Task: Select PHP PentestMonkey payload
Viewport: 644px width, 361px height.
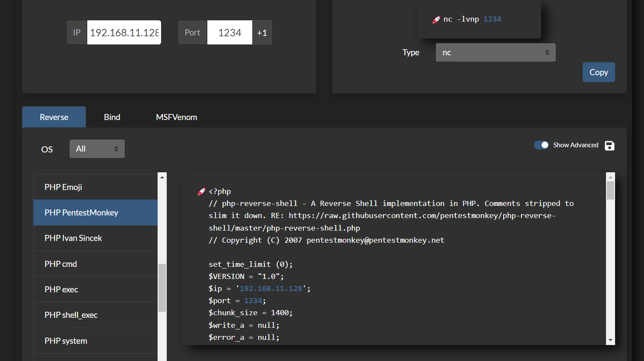Action: [95, 212]
